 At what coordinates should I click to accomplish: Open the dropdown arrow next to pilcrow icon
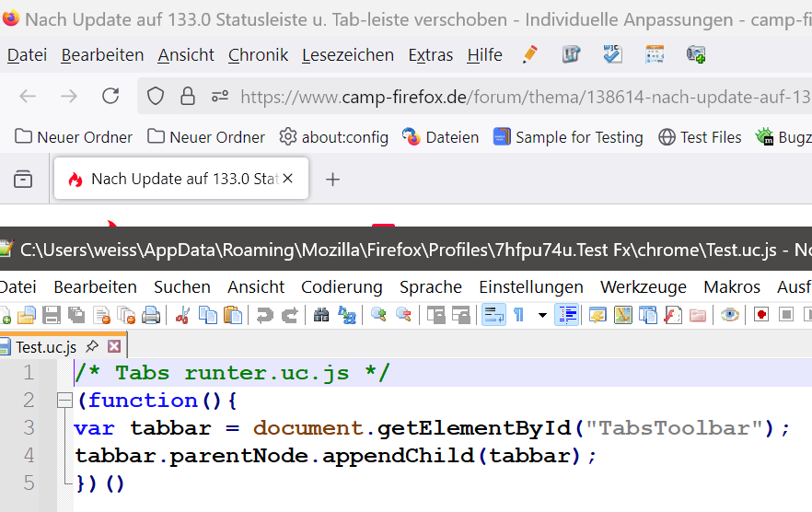pyautogui.click(x=542, y=315)
